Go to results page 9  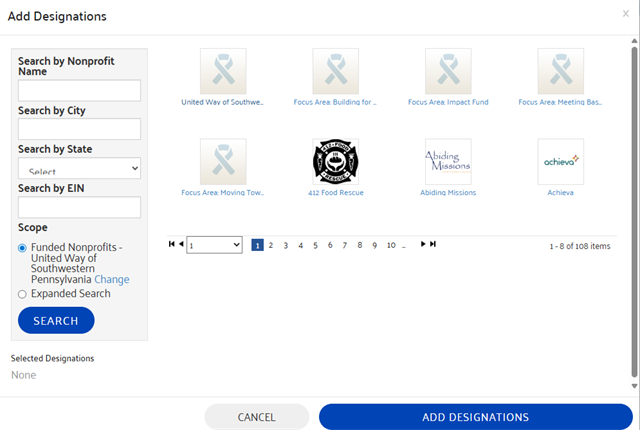pyautogui.click(x=374, y=245)
